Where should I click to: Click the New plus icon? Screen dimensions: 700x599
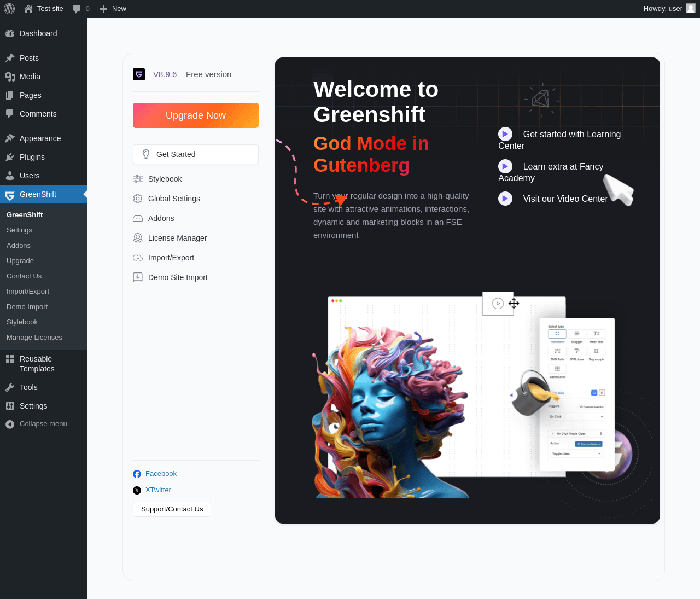103,9
